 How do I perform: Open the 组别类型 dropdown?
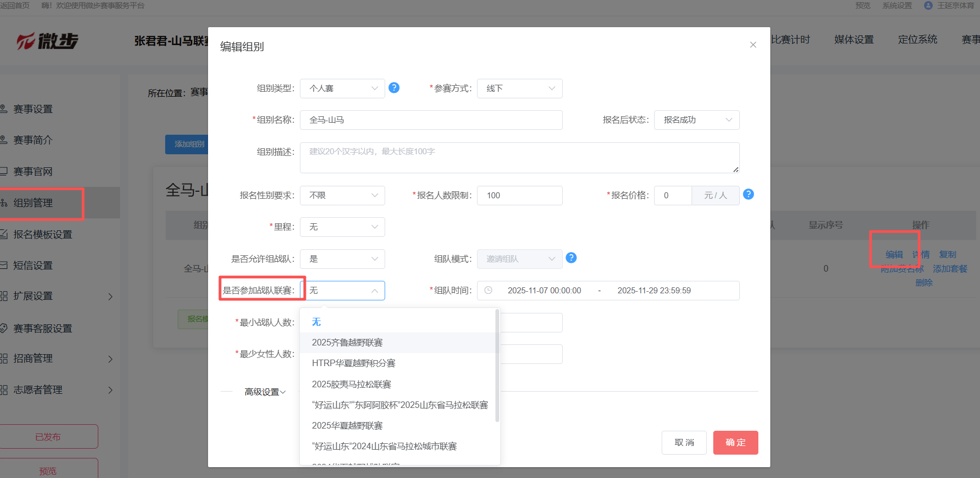coord(342,89)
